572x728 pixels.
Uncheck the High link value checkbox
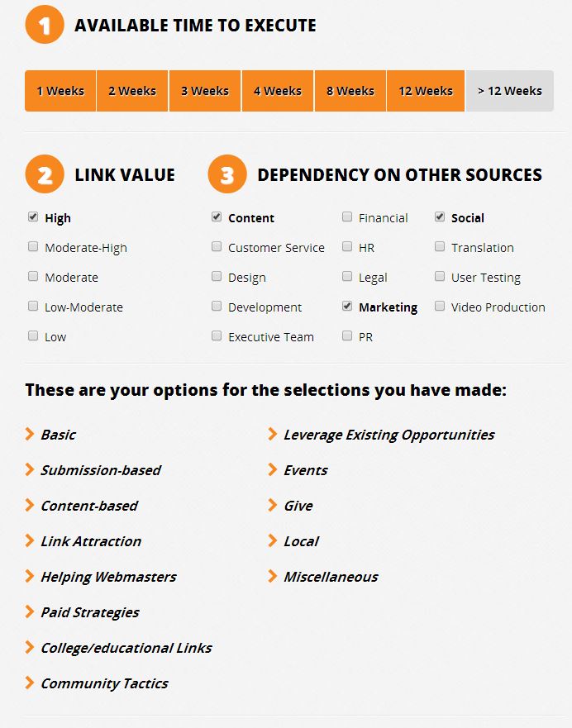pyautogui.click(x=33, y=216)
